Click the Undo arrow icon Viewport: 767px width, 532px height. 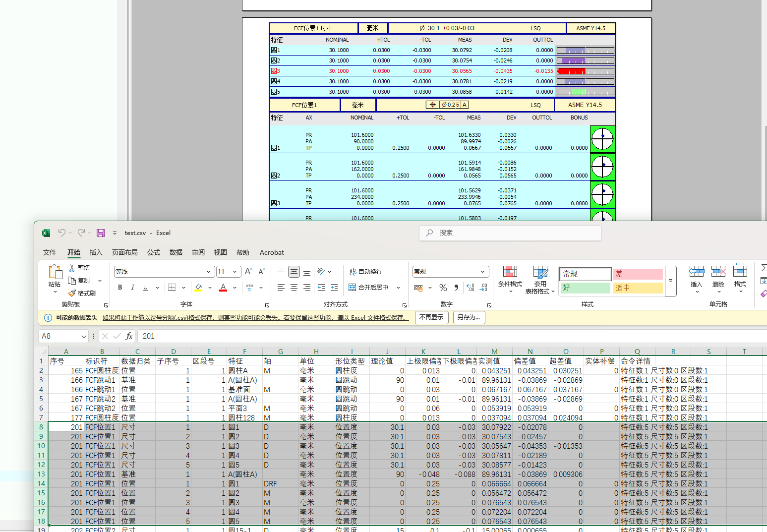(x=62, y=233)
